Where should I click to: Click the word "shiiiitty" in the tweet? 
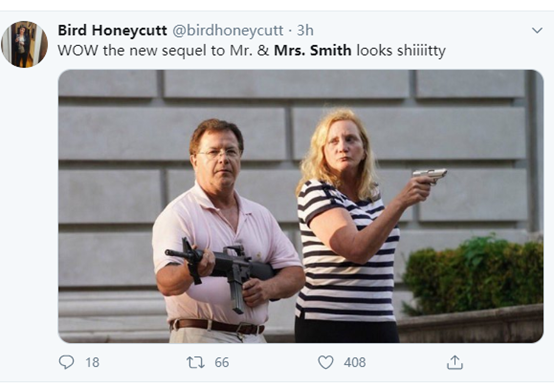421,51
